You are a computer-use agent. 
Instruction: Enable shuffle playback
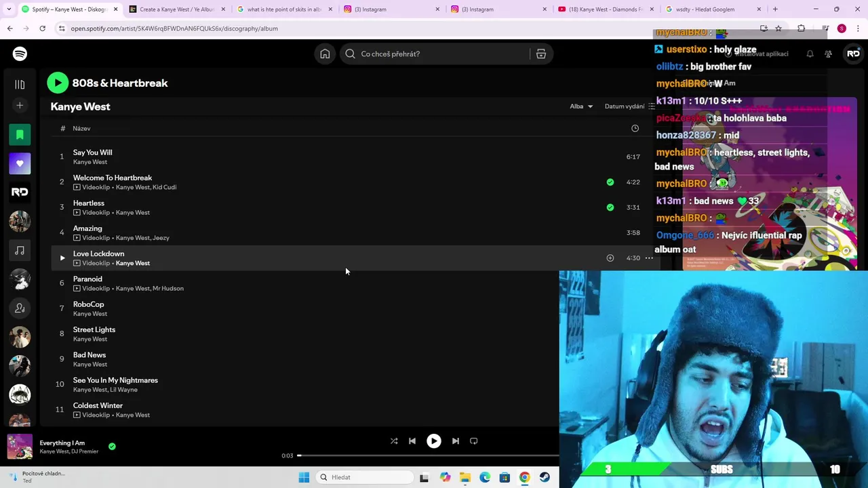[394, 441]
